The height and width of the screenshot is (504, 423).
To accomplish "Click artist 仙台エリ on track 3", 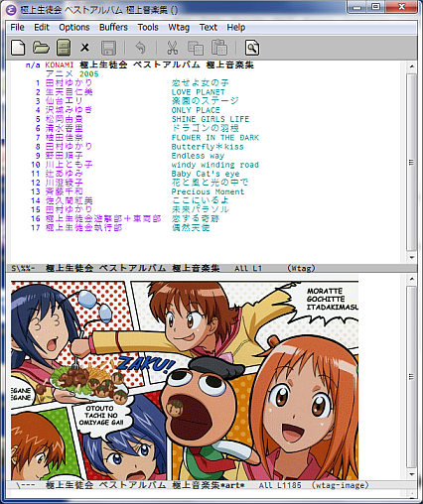I will (x=64, y=101).
